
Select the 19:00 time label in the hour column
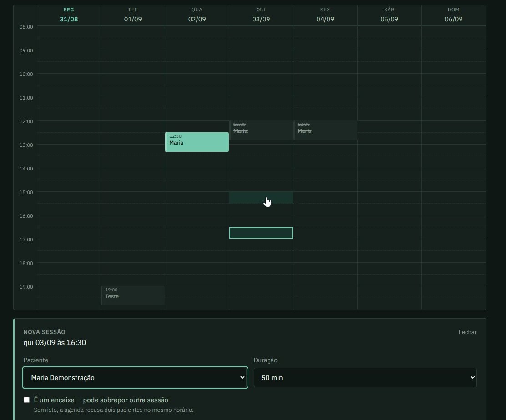[26, 287]
